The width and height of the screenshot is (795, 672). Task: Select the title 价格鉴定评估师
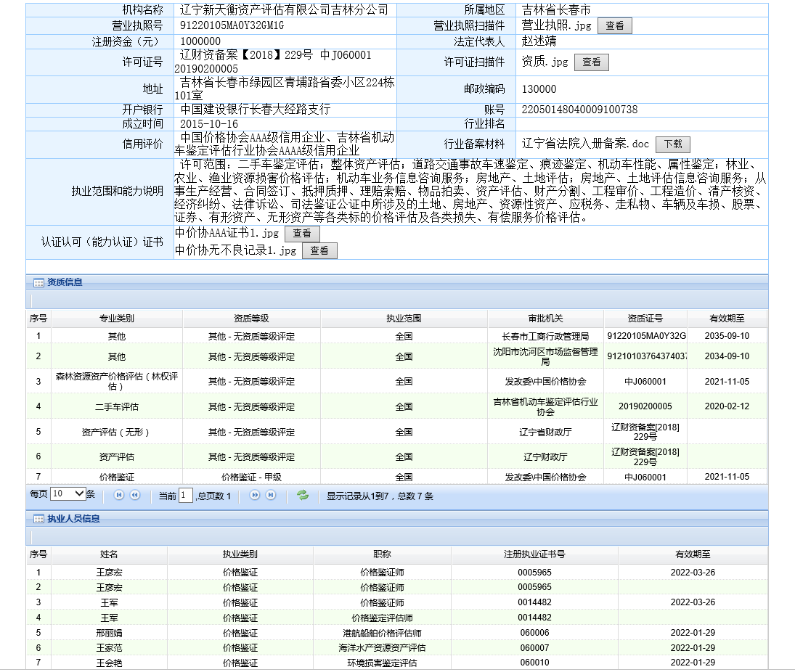382,618
